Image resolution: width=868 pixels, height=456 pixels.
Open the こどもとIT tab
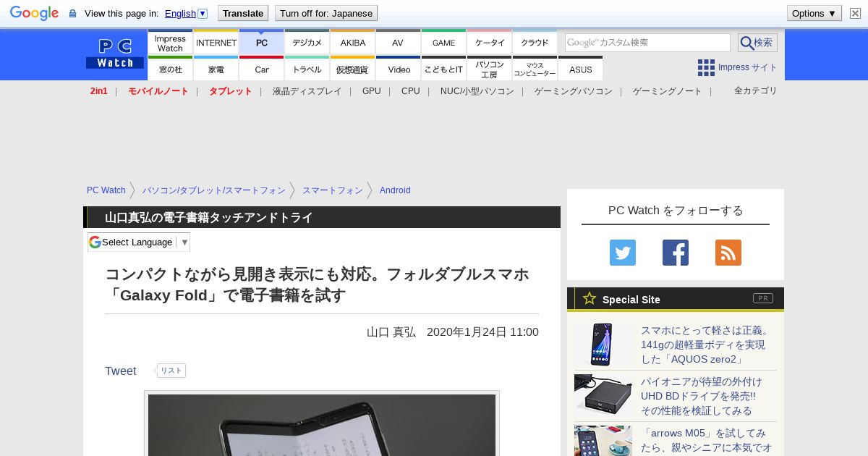[x=444, y=69]
